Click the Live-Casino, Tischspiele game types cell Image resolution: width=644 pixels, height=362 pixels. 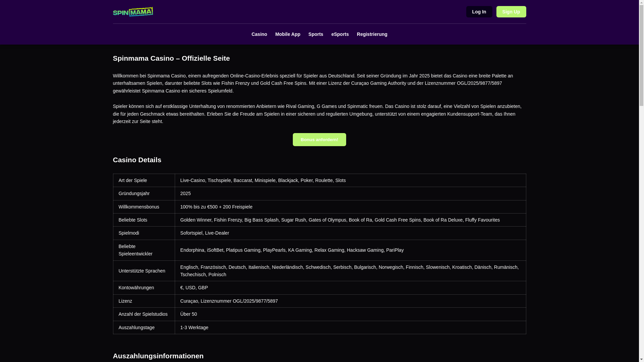point(350,180)
